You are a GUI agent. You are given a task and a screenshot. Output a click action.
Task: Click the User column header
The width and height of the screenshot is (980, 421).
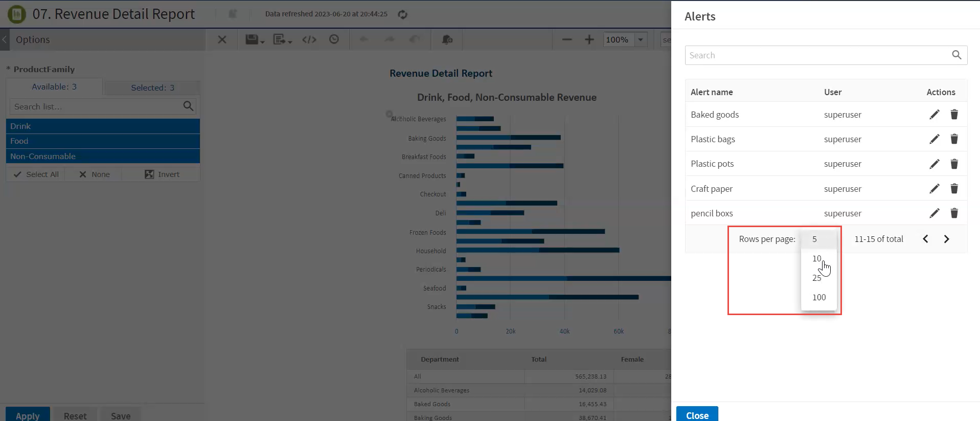833,92
